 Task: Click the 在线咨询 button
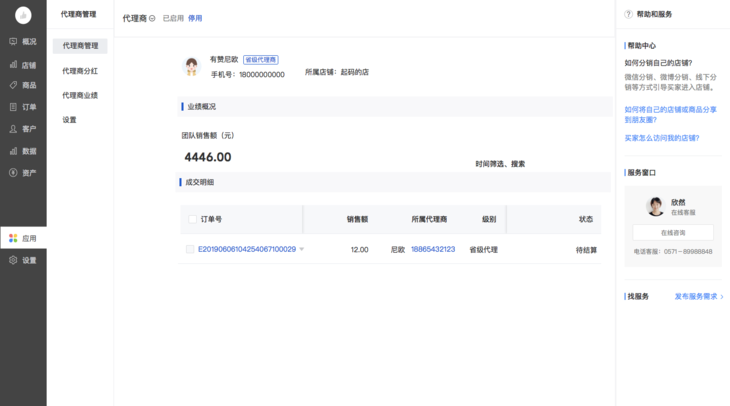point(672,232)
